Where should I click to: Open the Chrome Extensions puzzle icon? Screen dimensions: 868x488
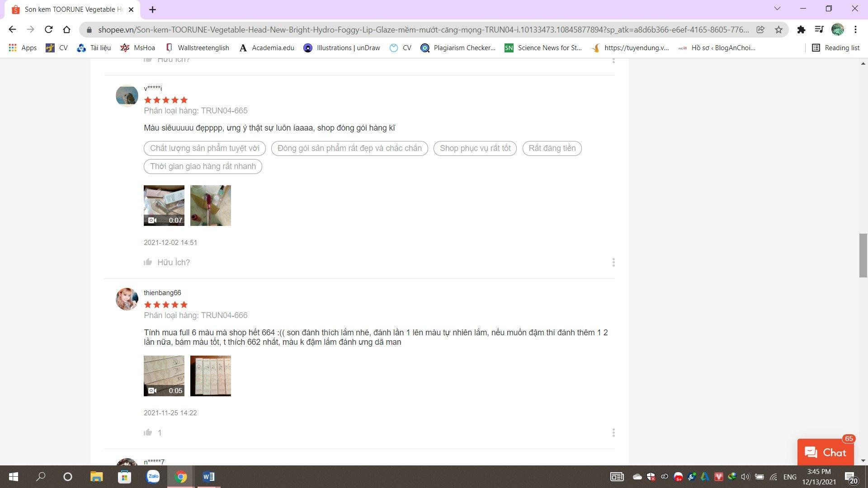tap(801, 30)
